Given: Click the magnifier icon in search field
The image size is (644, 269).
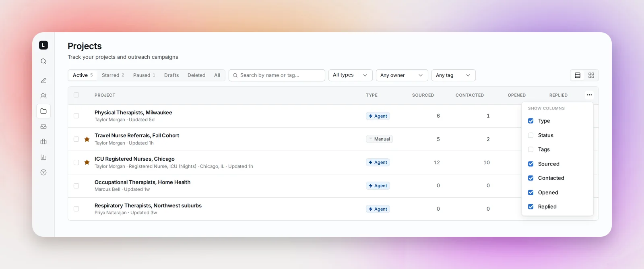Looking at the screenshot, I should pyautogui.click(x=235, y=75).
